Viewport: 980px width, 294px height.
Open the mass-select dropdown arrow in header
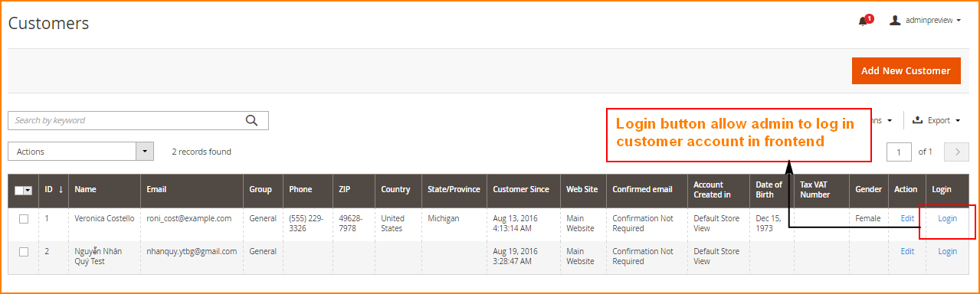pyautogui.click(x=28, y=190)
